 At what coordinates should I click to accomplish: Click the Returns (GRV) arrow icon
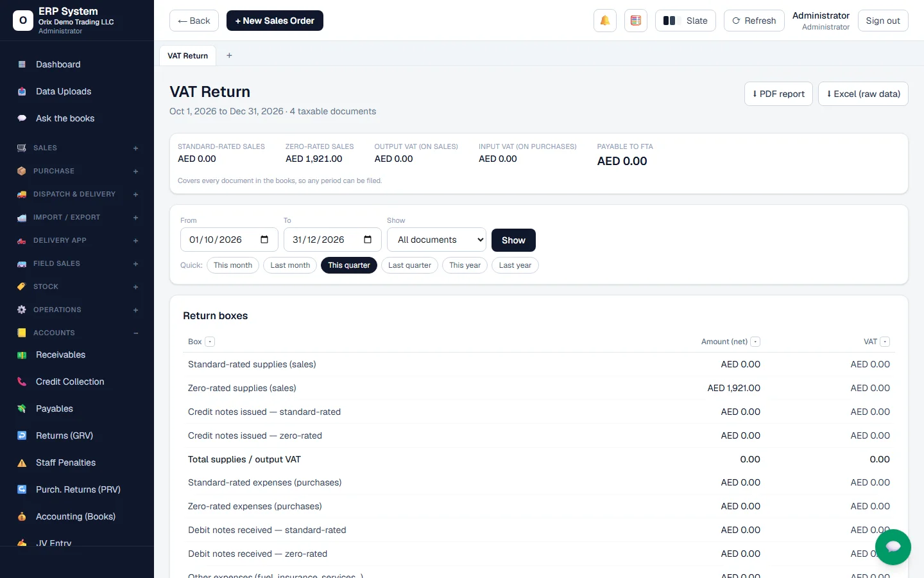click(x=22, y=435)
